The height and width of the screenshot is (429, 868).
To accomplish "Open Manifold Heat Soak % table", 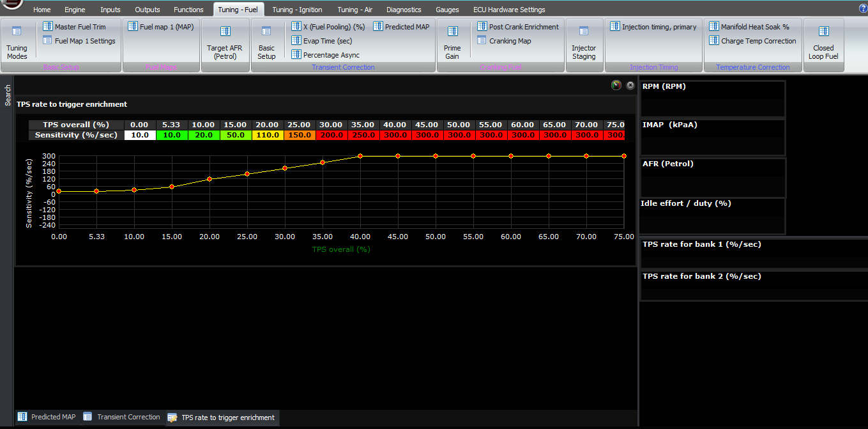I will [749, 27].
